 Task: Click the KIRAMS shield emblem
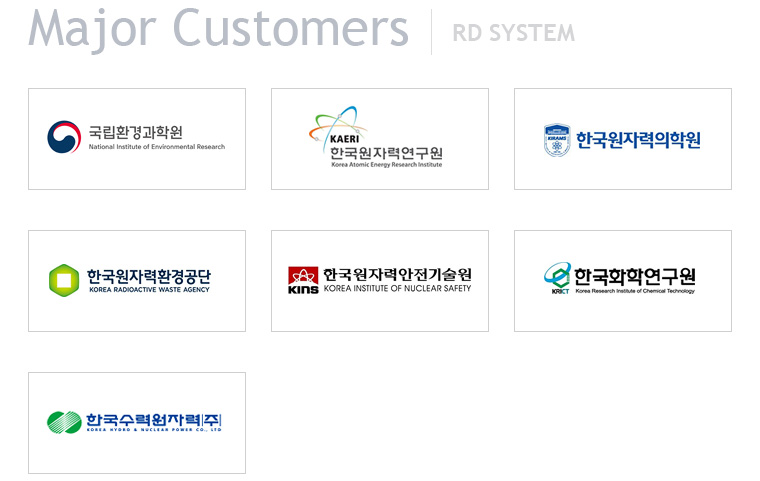[x=557, y=140]
